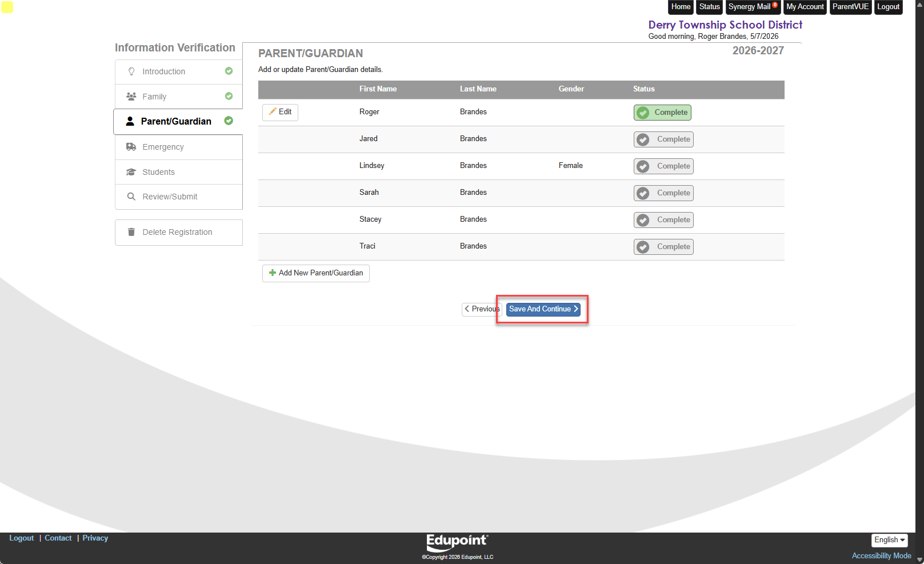The height and width of the screenshot is (564, 924).
Task: Click the green checkmark next to Introduction
Action: (x=229, y=71)
